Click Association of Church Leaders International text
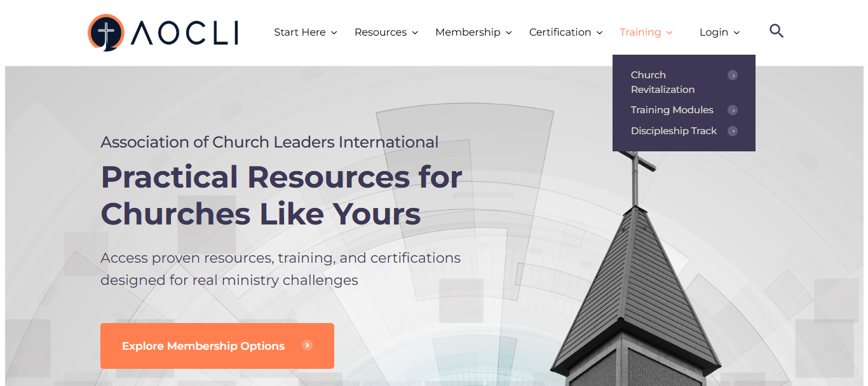This screenshot has height=386, width=868. pyautogui.click(x=269, y=142)
